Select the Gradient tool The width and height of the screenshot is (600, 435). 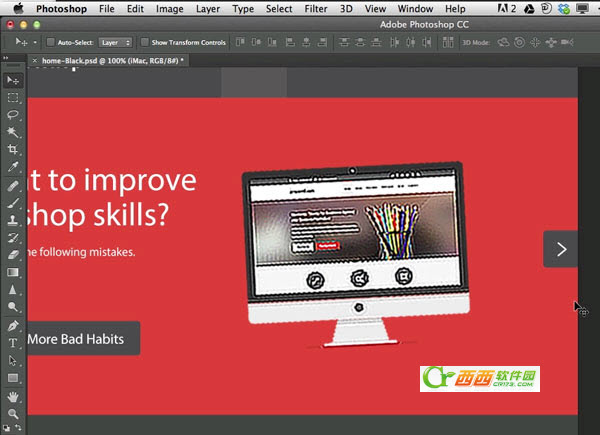click(x=13, y=272)
